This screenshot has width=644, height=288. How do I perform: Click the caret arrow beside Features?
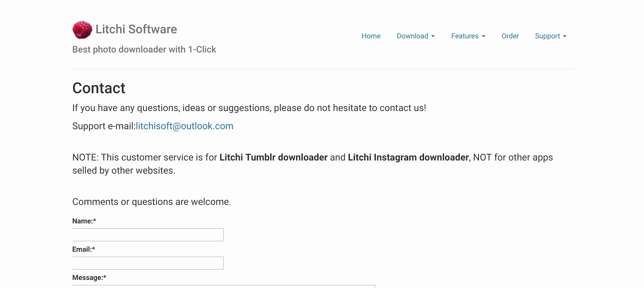pyautogui.click(x=483, y=36)
